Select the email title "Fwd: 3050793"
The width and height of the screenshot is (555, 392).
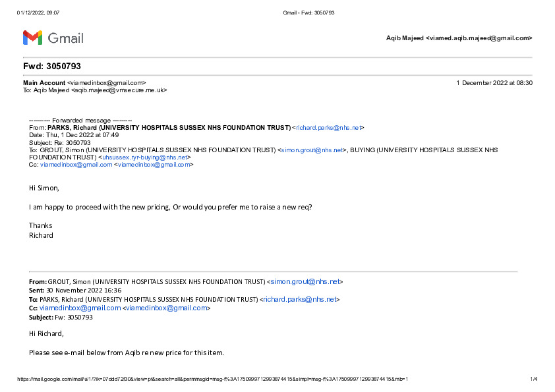(52, 67)
